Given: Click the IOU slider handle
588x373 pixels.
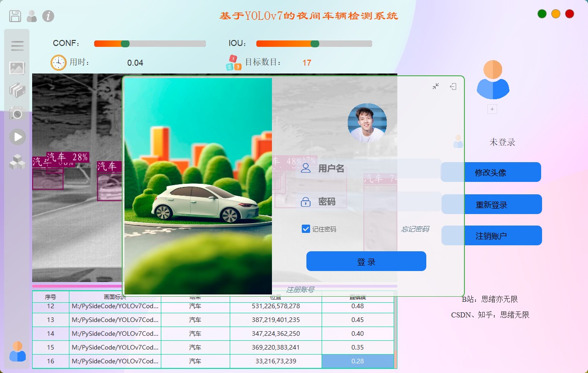Looking at the screenshot, I should tap(315, 44).
